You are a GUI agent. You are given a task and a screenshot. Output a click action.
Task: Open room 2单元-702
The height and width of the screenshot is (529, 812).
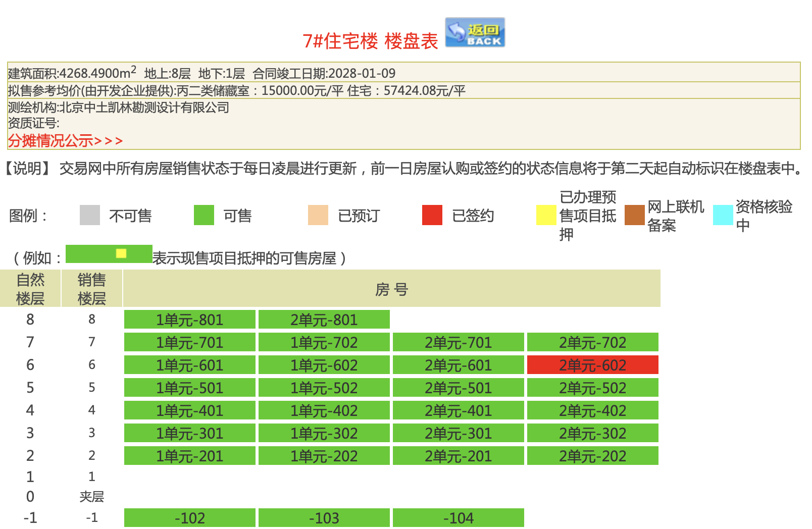coord(593,342)
